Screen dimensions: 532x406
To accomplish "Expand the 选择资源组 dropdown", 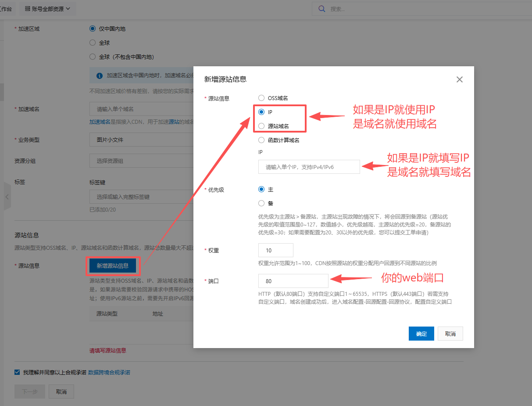I will tap(141, 161).
